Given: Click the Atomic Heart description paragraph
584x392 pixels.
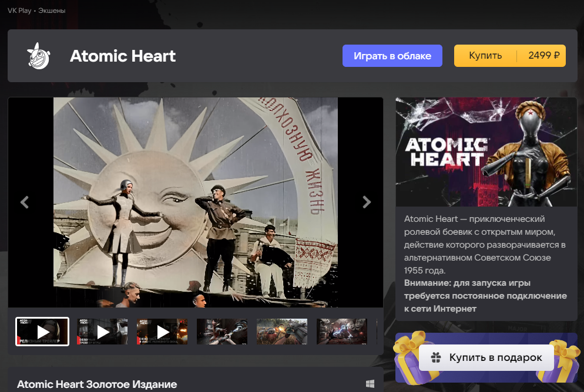Looking at the screenshot, I should pyautogui.click(x=485, y=245).
